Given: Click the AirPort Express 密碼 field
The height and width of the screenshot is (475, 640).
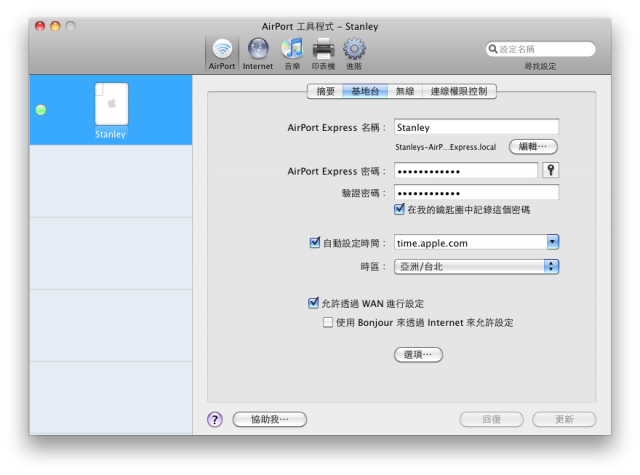Looking at the screenshot, I should point(466,171).
